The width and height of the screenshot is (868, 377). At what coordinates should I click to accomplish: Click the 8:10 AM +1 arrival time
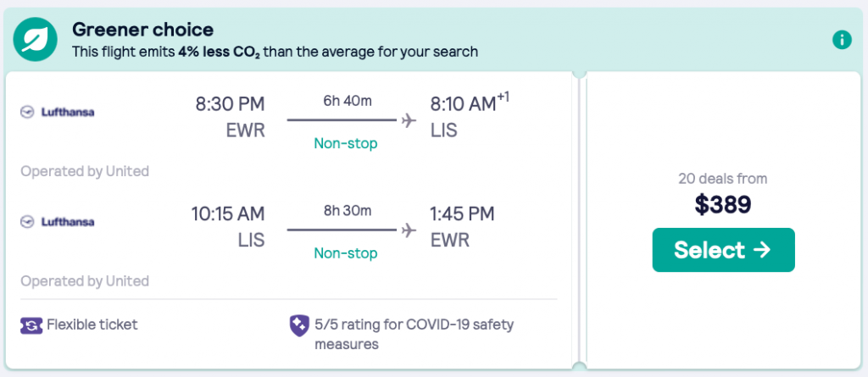(x=463, y=104)
